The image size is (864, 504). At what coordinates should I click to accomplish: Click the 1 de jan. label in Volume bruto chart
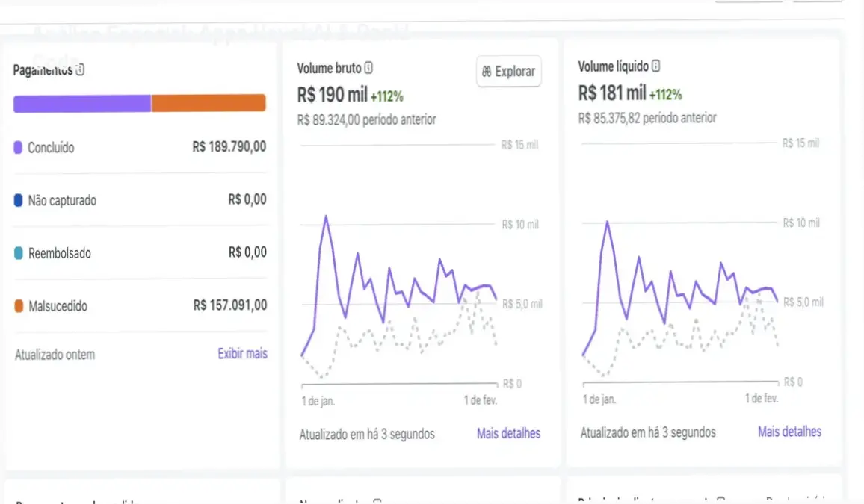coord(318,401)
